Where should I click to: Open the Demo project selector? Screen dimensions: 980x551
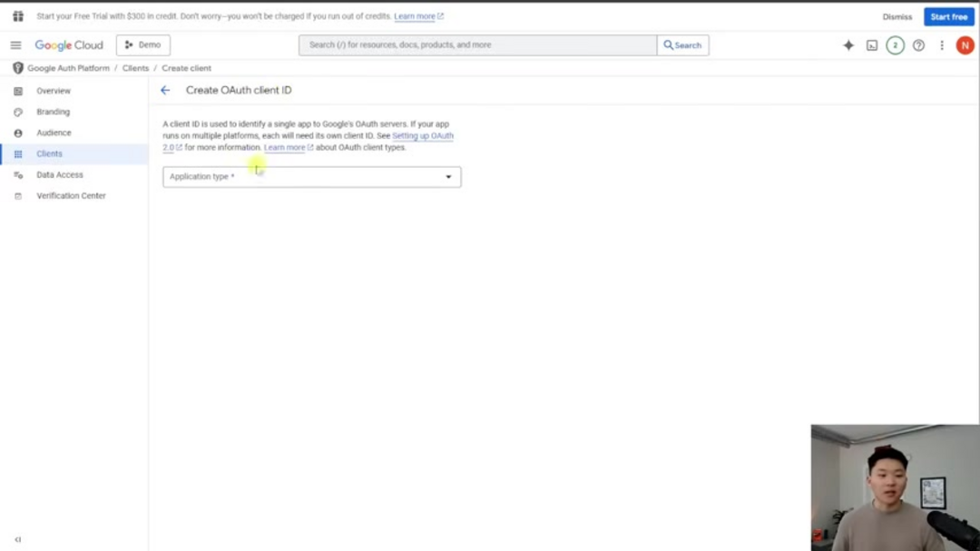point(143,45)
